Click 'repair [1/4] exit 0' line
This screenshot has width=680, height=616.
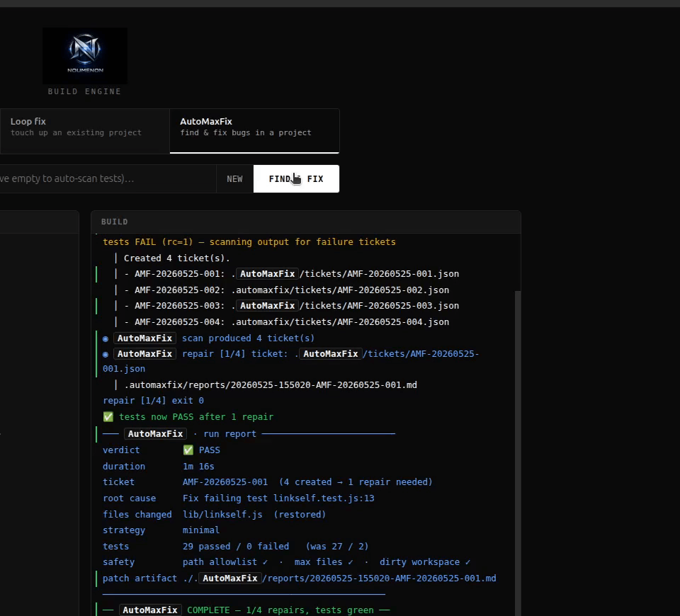point(153,401)
